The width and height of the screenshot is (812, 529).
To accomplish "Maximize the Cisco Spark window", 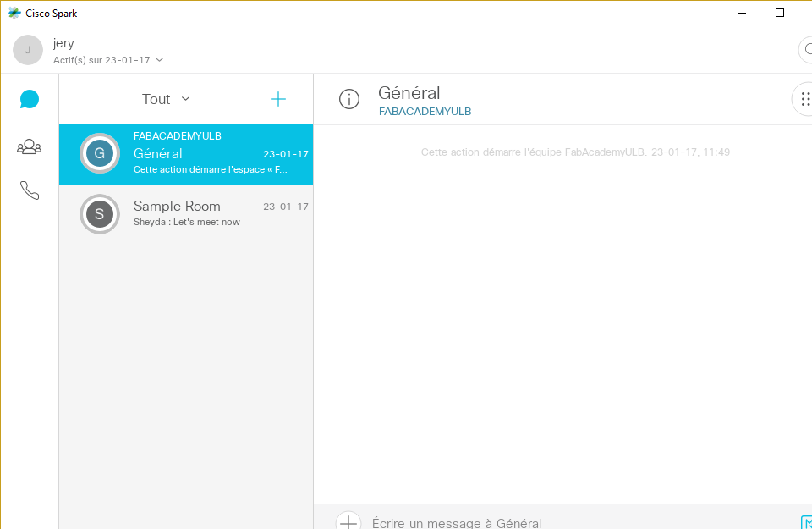I will [779, 13].
